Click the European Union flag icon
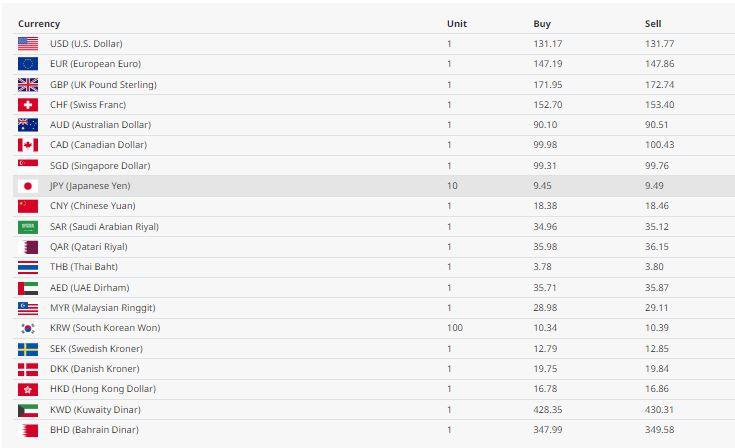735x448 pixels. (28, 64)
